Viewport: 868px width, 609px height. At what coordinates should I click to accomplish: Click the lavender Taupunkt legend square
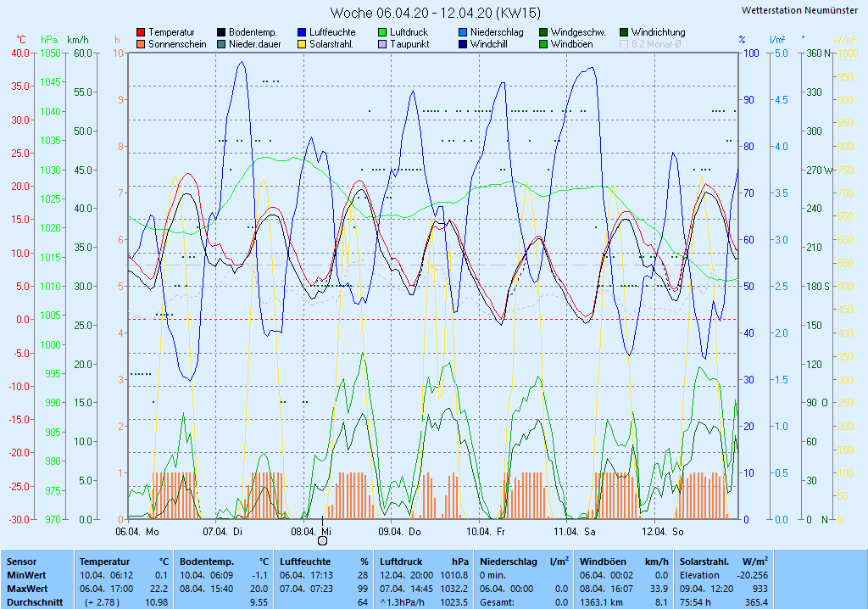pyautogui.click(x=383, y=44)
